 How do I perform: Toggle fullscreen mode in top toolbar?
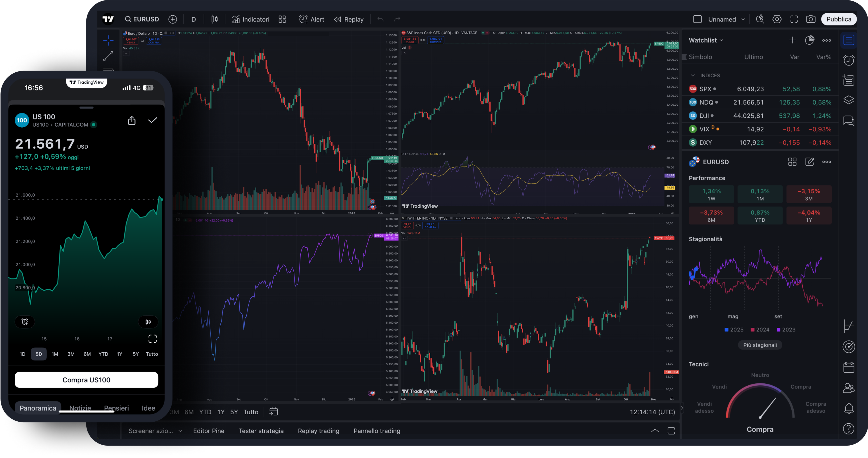tap(794, 19)
